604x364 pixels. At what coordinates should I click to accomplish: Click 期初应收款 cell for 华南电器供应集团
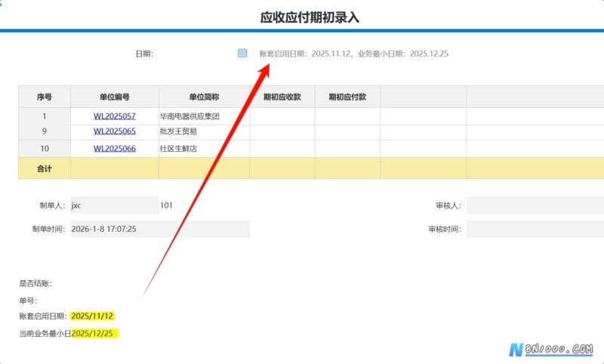pyautogui.click(x=282, y=116)
